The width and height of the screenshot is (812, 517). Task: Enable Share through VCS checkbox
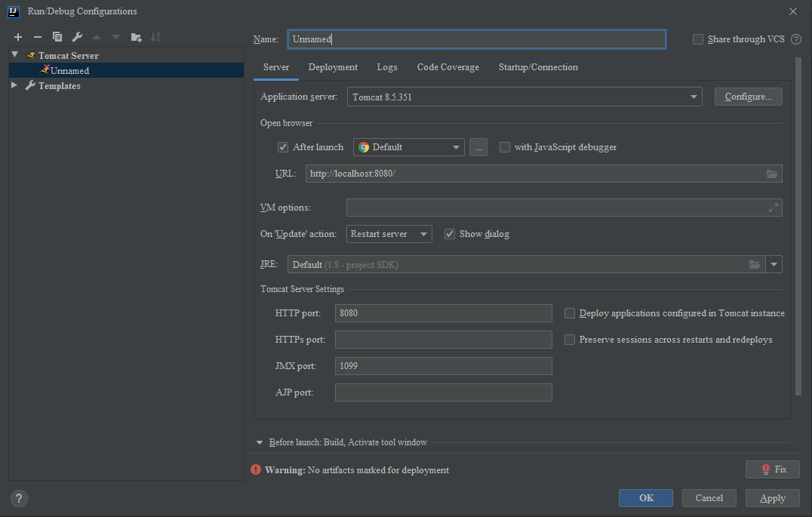tap(697, 39)
